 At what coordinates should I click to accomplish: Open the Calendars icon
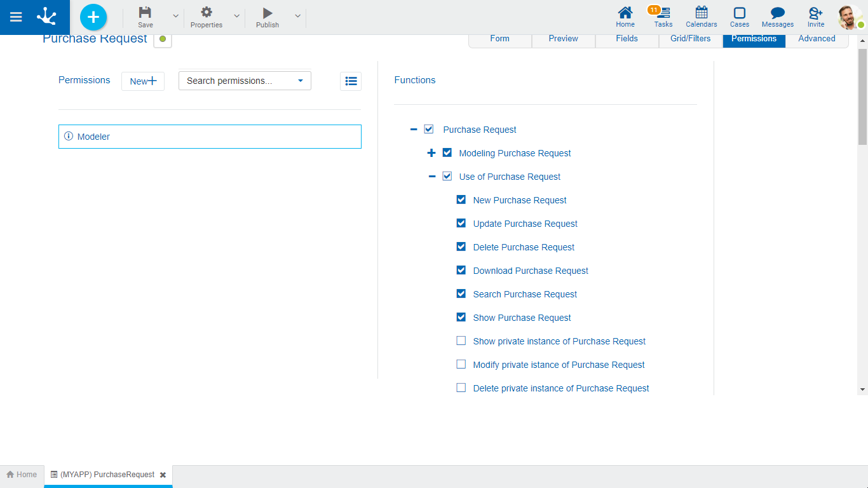pos(702,13)
